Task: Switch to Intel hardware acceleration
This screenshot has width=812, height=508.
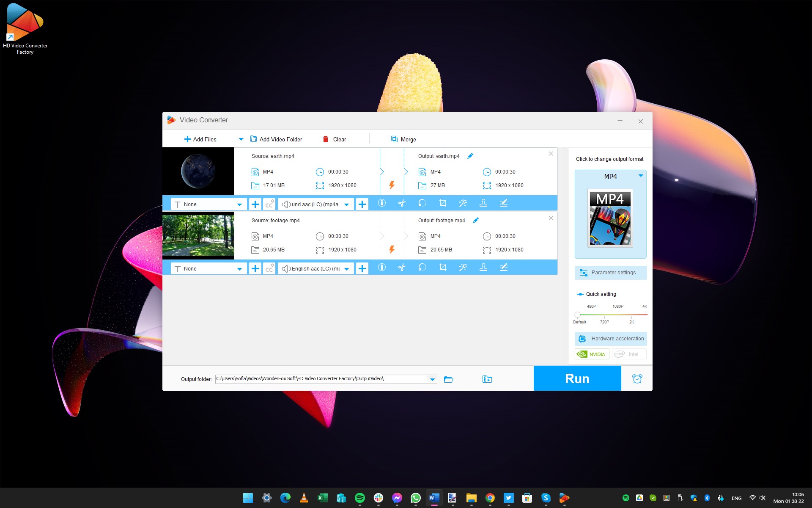Action: (x=629, y=354)
